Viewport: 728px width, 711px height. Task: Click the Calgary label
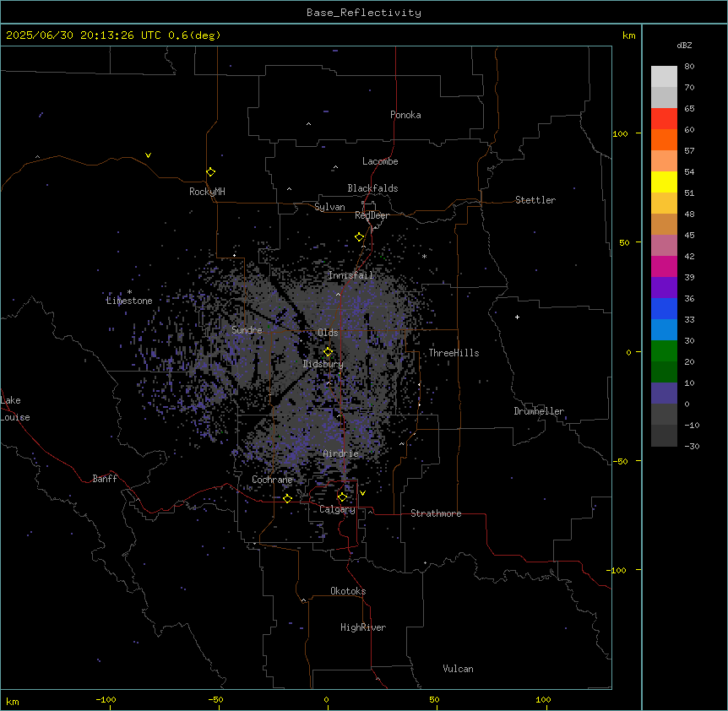pos(337,509)
